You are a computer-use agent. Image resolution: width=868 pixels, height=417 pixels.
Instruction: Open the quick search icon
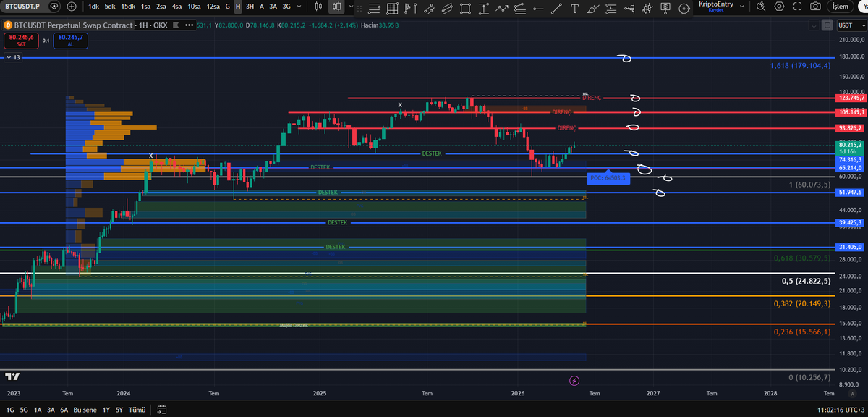coord(761,7)
